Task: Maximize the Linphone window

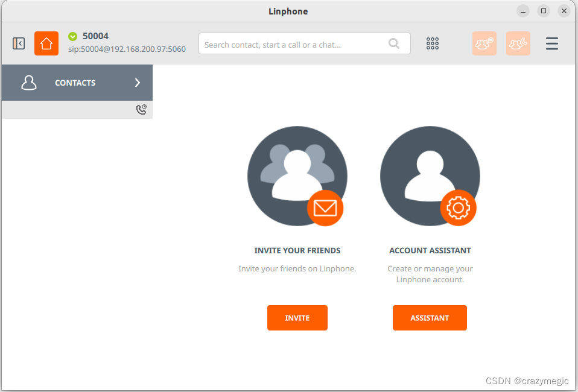Action: (544, 11)
